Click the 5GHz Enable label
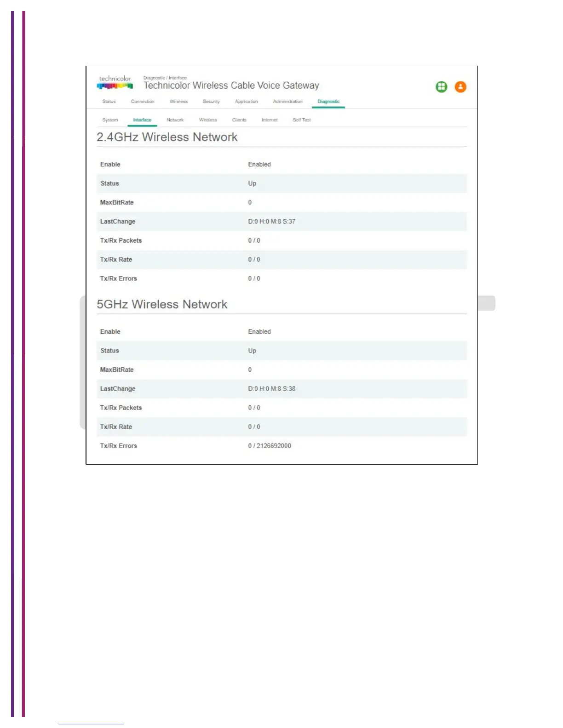The width and height of the screenshot is (563, 728). click(x=110, y=332)
